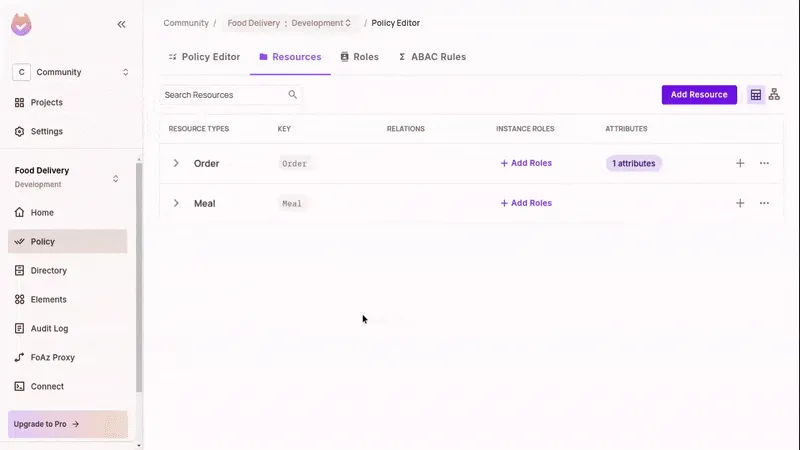Click the search magnifier icon
The image size is (800, 450).
click(293, 95)
